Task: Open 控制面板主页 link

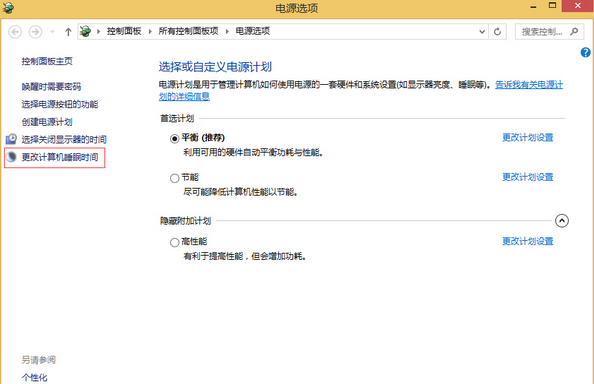Action: pos(47,61)
